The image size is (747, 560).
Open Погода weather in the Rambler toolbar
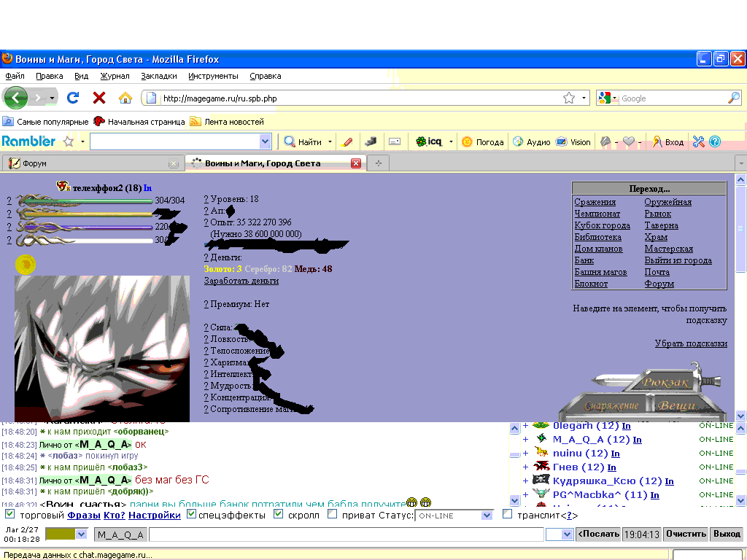point(483,142)
